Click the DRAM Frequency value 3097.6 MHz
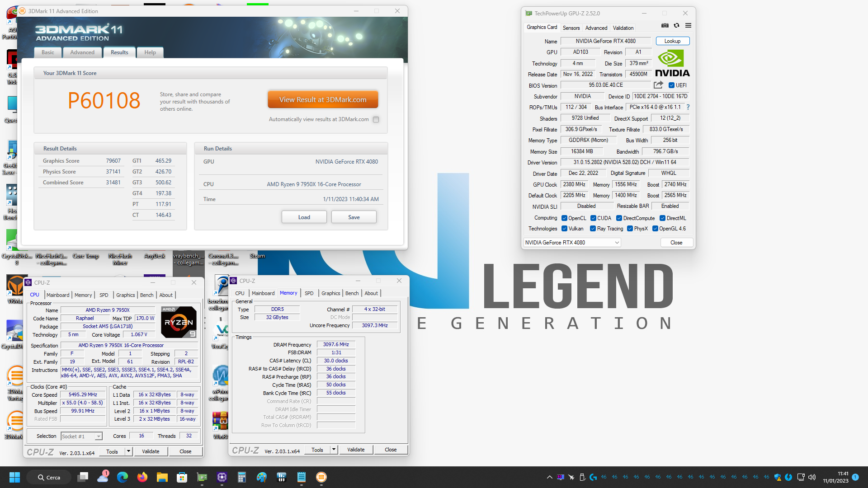This screenshot has width=868, height=488. (336, 344)
